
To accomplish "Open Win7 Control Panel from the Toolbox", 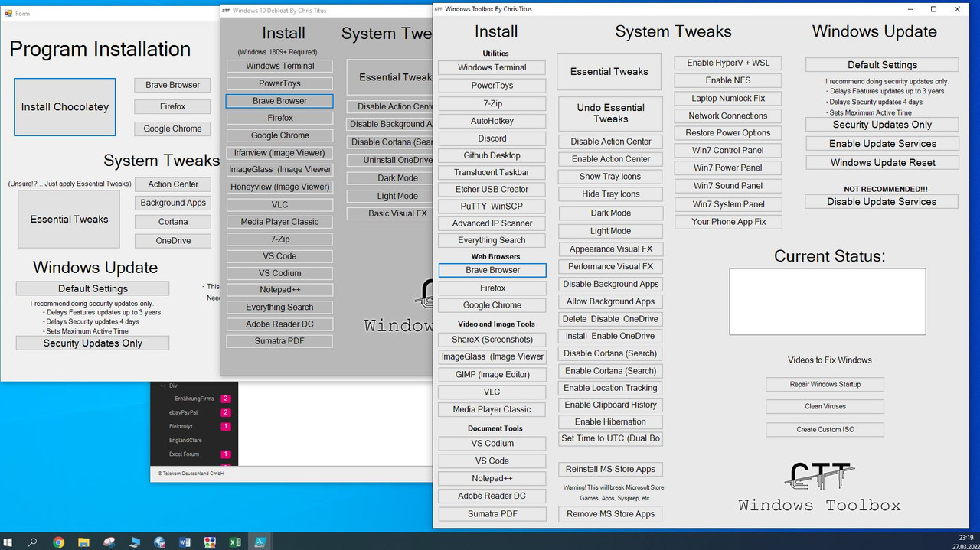I will coord(728,150).
